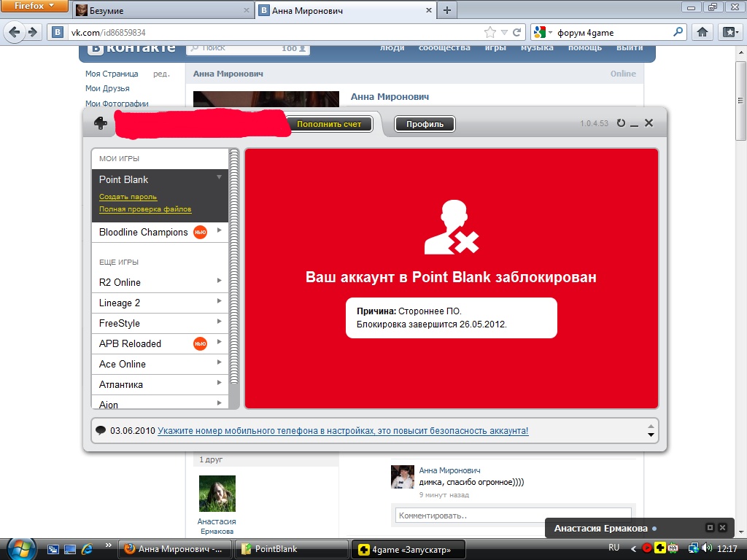Open Firefox main menu dropdown
Image resolution: width=747 pixels, height=560 pixels.
click(x=34, y=6)
